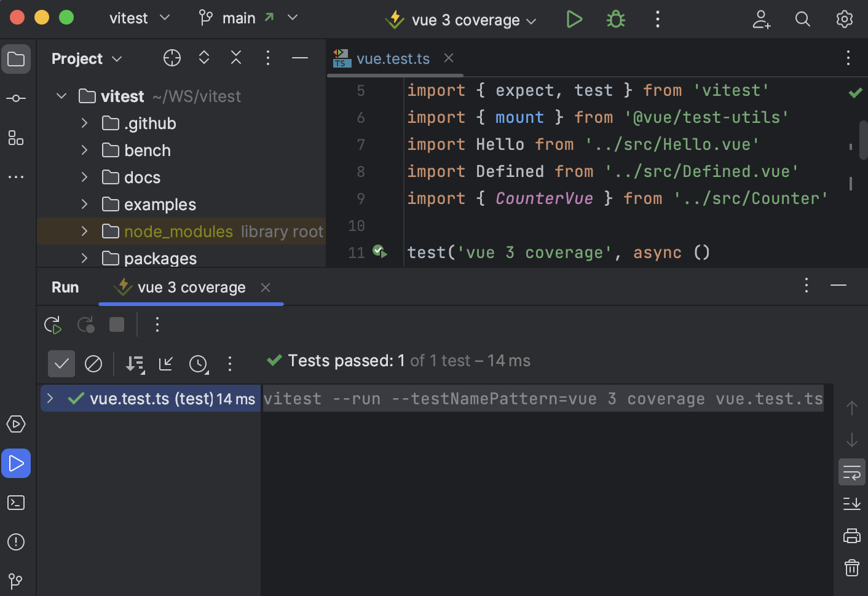The width and height of the screenshot is (868, 596).
Task: Open the Git tool window
Action: tap(15, 581)
